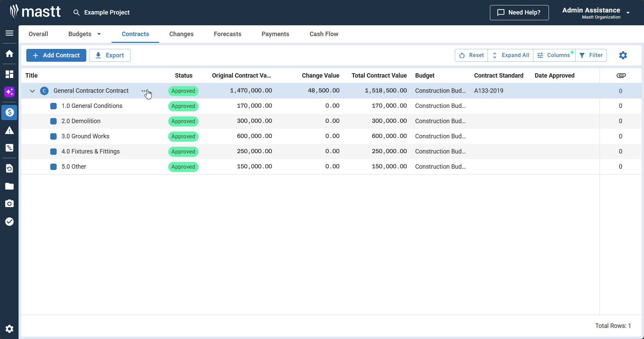The image size is (644, 339).
Task: Select the blue square beside 2.0 Demolition
Action: (x=53, y=121)
